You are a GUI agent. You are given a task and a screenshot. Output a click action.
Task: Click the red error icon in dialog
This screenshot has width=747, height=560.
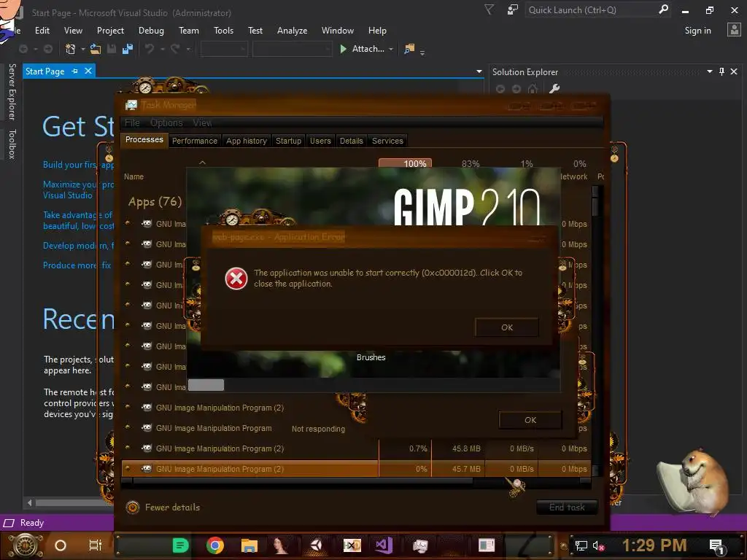[x=236, y=279]
